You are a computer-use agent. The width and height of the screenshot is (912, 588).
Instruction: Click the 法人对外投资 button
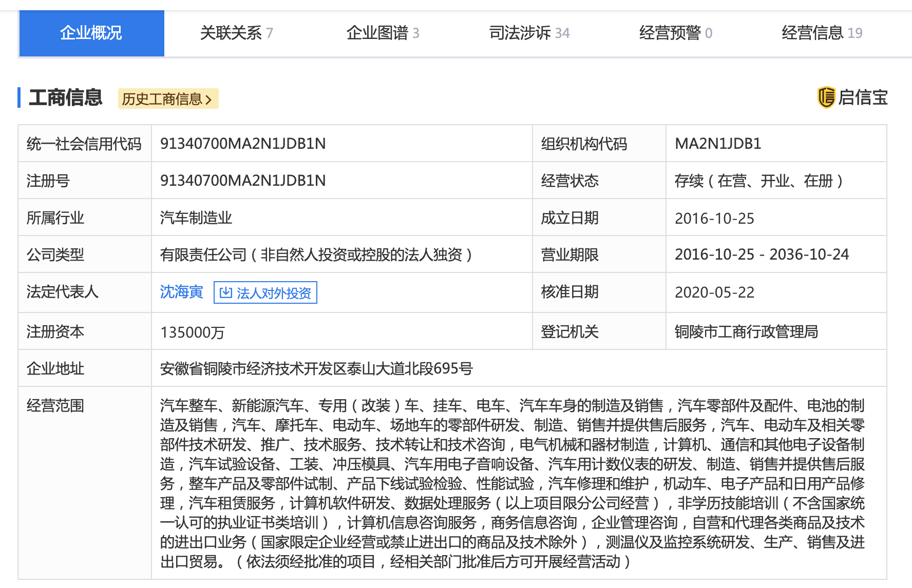tap(265, 292)
